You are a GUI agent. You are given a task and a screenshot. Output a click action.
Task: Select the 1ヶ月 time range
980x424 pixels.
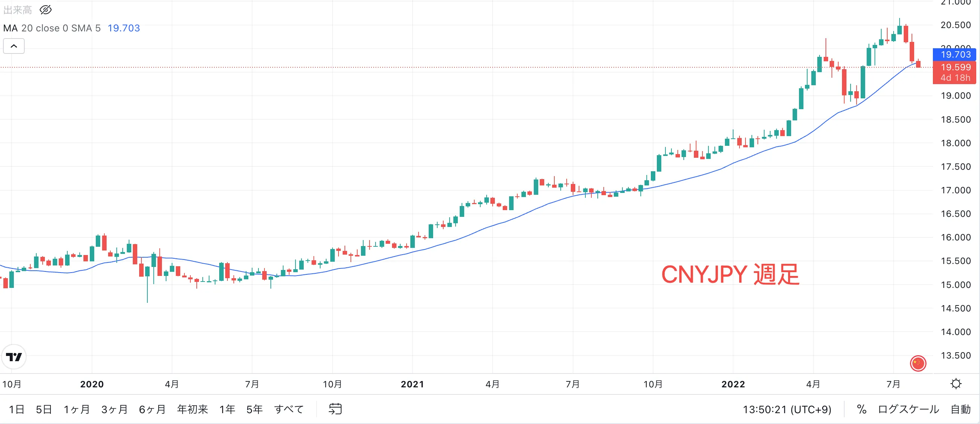[x=77, y=409]
